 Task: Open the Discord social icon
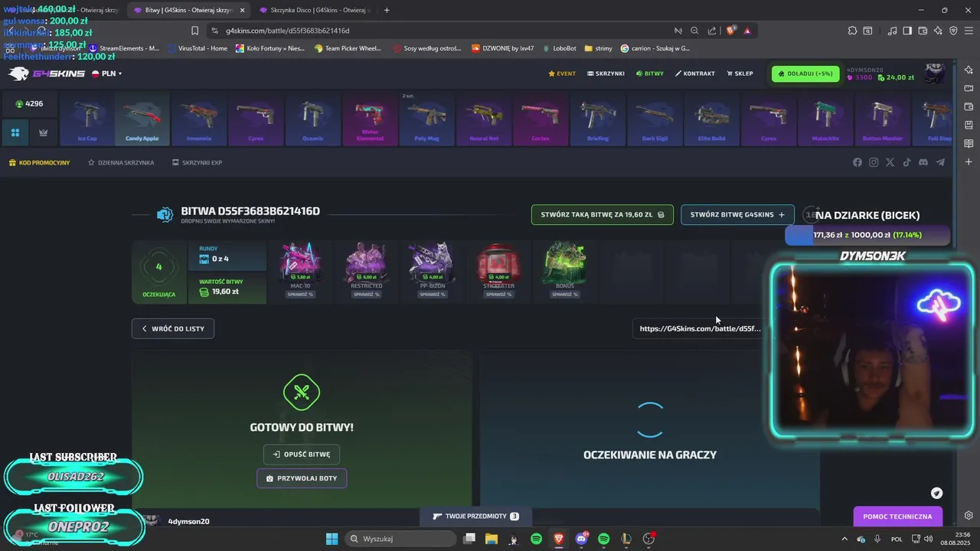(923, 162)
